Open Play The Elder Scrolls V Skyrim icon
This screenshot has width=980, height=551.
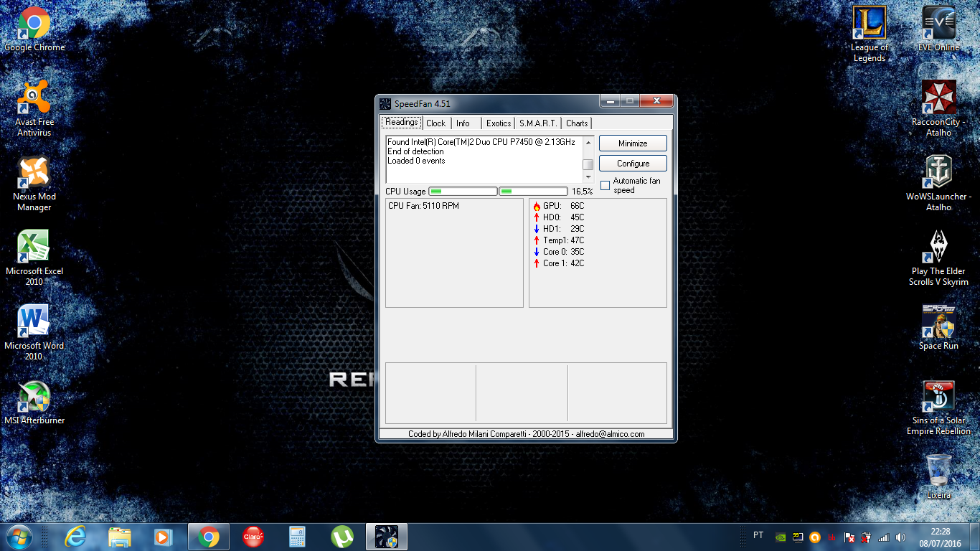(938, 258)
